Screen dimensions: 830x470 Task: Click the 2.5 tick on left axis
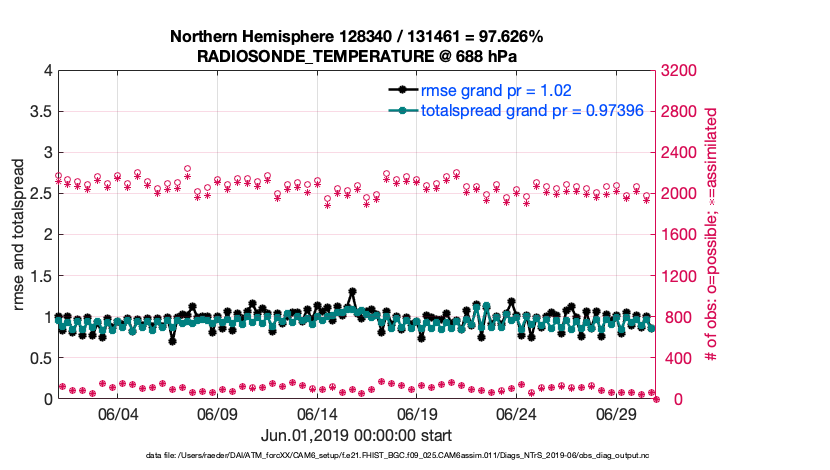click(x=38, y=194)
